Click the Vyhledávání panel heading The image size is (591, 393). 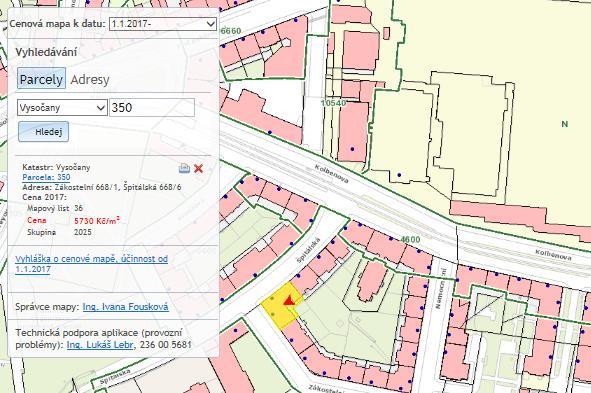coord(46,52)
